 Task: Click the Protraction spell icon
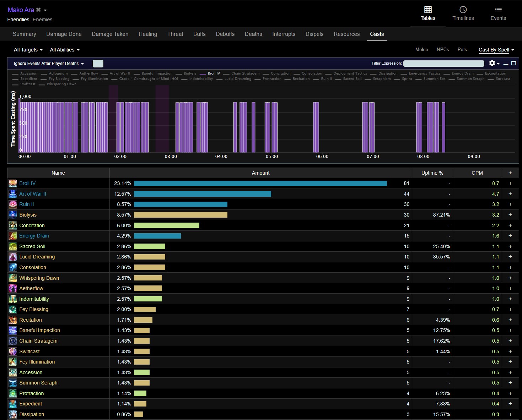[x=13, y=393]
